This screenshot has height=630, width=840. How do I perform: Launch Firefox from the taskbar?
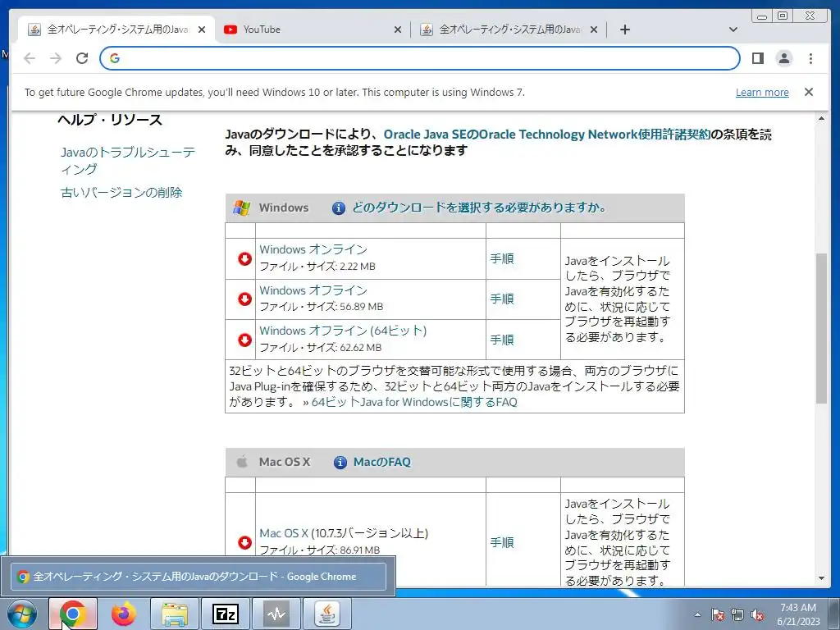click(124, 614)
